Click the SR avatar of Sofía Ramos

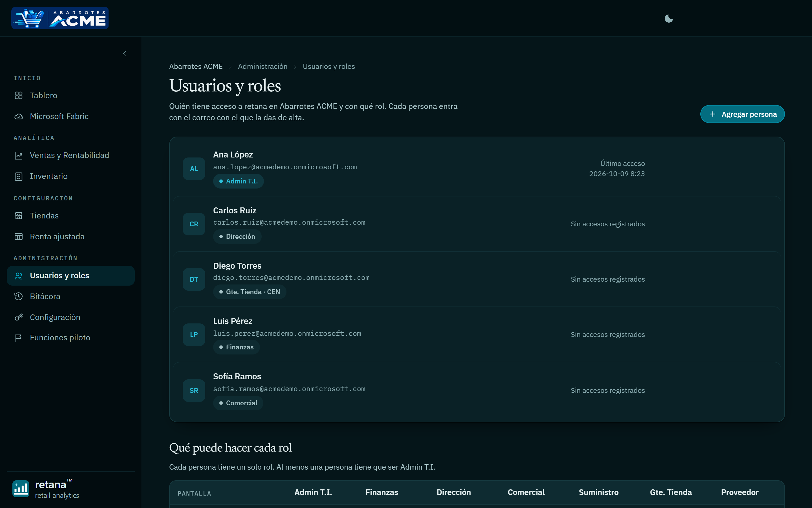(194, 390)
